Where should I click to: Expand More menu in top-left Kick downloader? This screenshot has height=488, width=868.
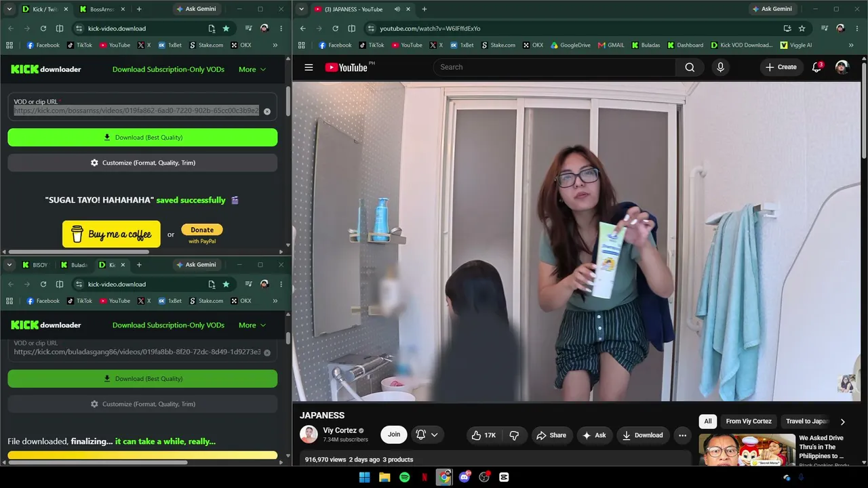click(252, 69)
